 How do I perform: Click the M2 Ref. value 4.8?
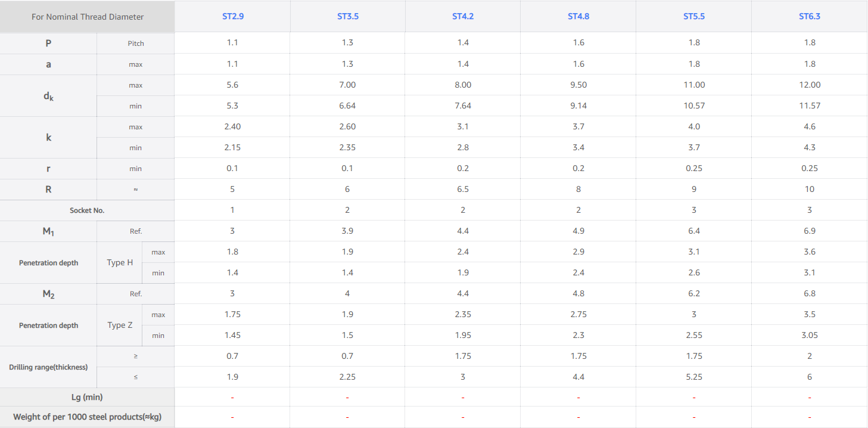[x=578, y=294]
